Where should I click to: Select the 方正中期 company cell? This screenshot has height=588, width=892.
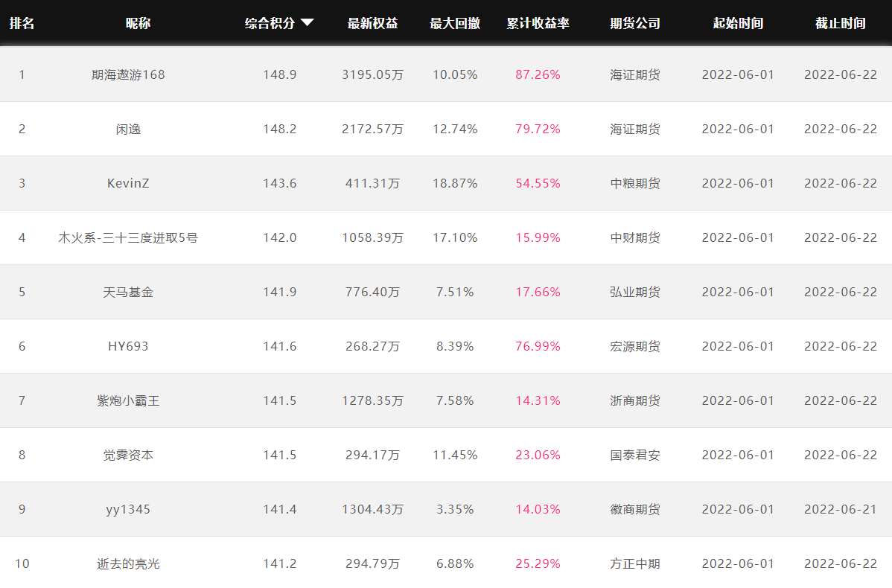click(x=635, y=564)
